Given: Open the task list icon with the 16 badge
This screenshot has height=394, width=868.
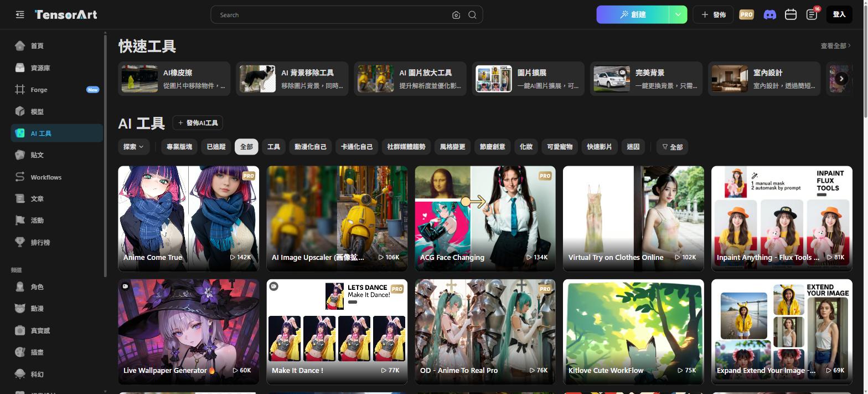Looking at the screenshot, I should tap(812, 14).
